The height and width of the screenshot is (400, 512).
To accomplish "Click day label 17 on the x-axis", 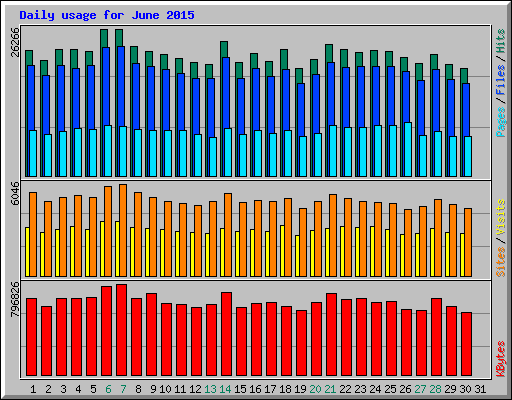I will pos(270,389).
